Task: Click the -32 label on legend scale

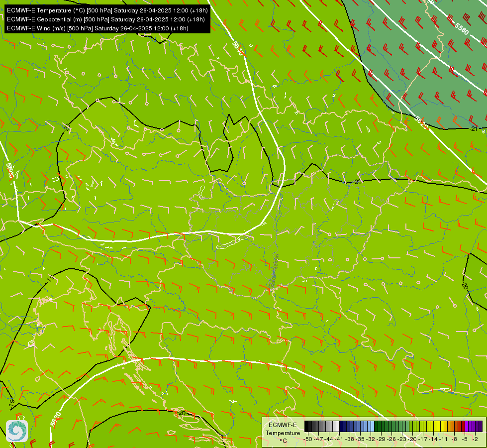Action: tap(371, 440)
